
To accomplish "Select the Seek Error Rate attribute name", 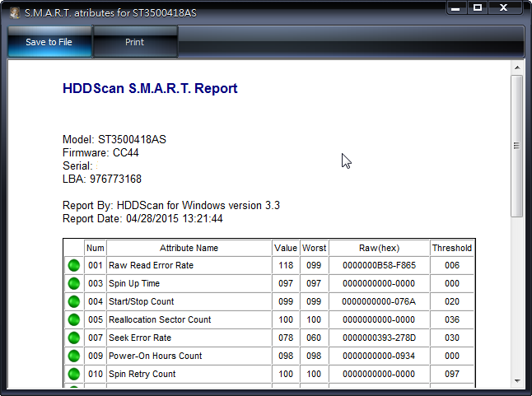I will pos(140,338).
